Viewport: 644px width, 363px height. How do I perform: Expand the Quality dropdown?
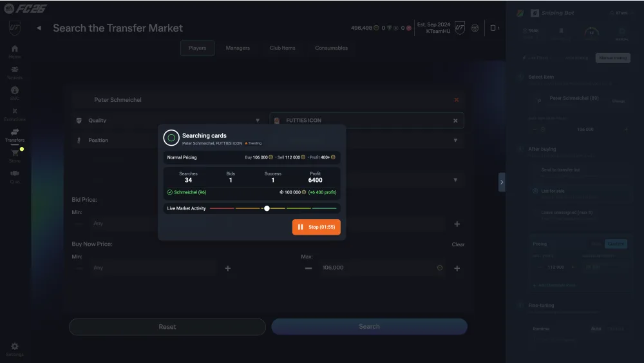tap(168, 121)
